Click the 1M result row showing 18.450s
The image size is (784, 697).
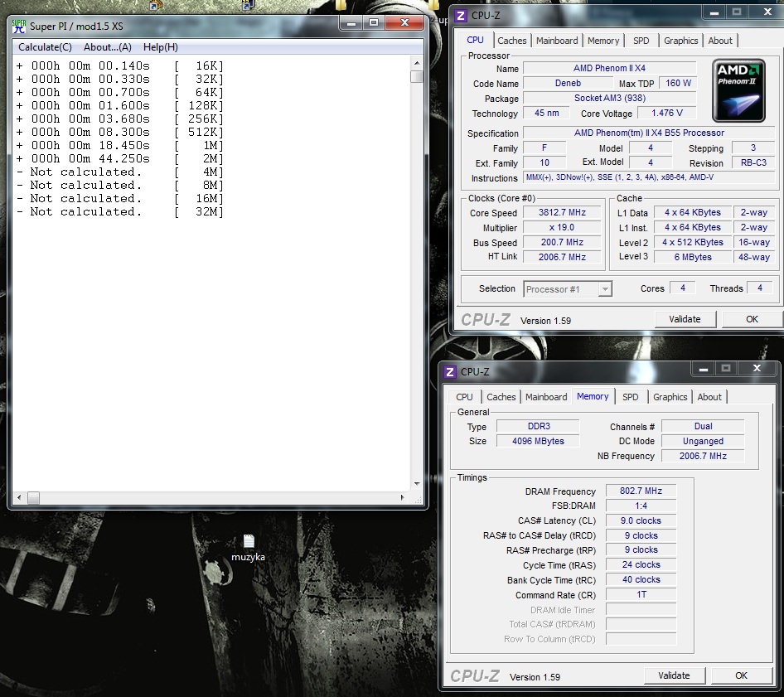(120, 146)
